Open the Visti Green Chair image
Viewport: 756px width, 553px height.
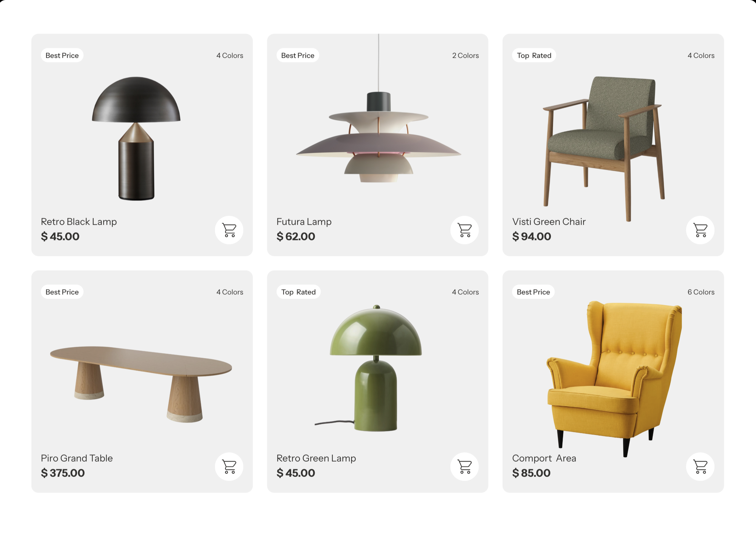(603, 149)
